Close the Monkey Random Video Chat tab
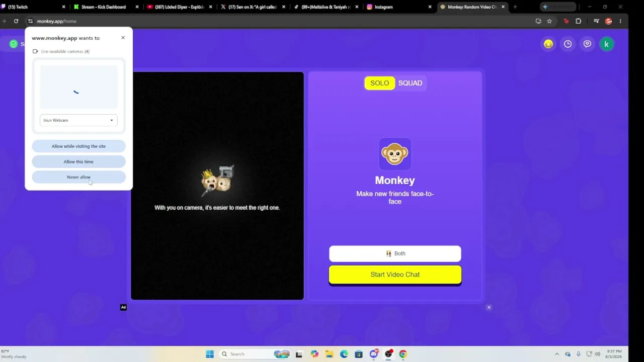644x362 pixels. [x=503, y=7]
